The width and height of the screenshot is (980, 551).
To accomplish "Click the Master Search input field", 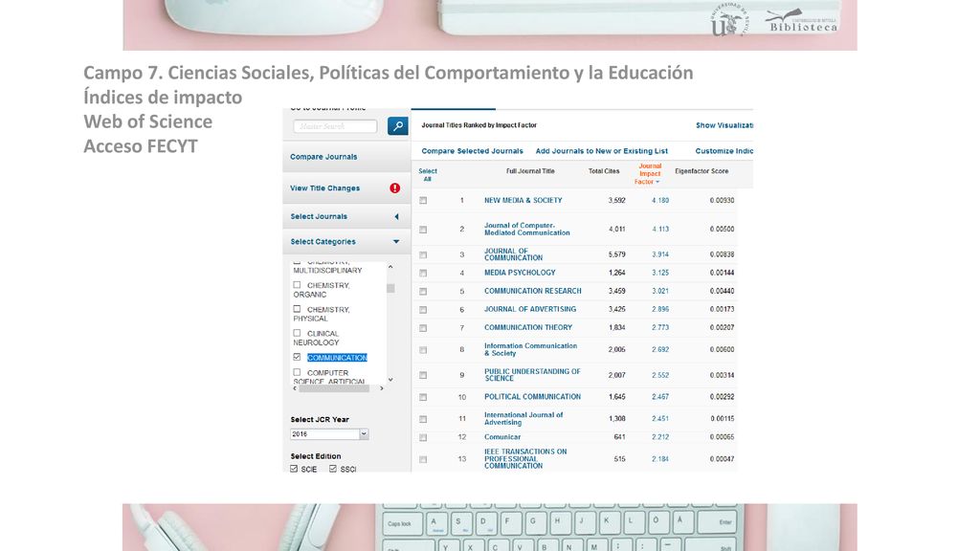I will pos(335,126).
